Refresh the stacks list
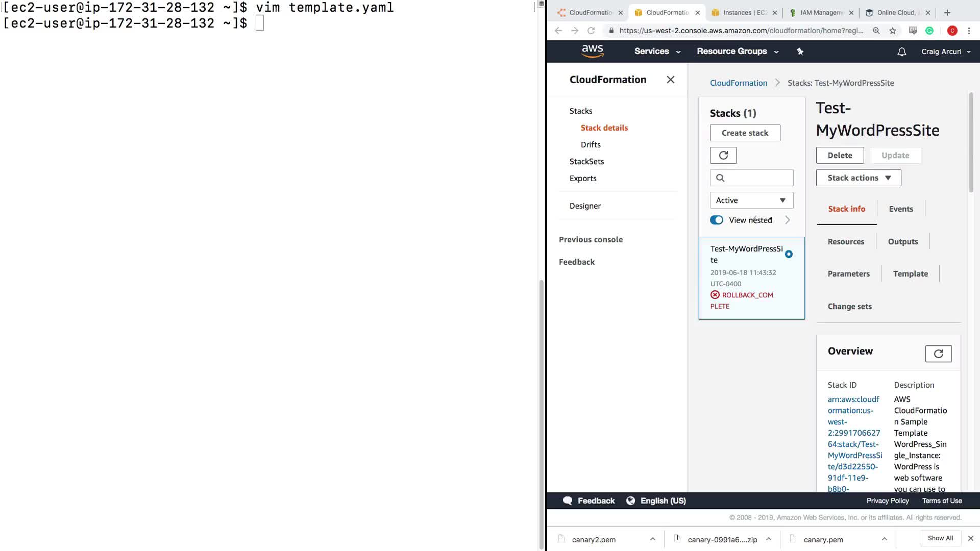The height and width of the screenshot is (551, 980). tap(723, 155)
